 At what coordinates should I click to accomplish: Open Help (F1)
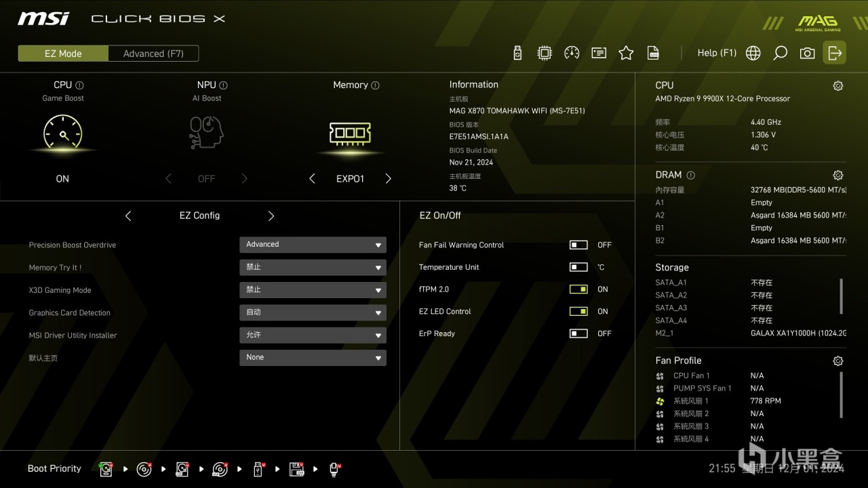(x=717, y=53)
